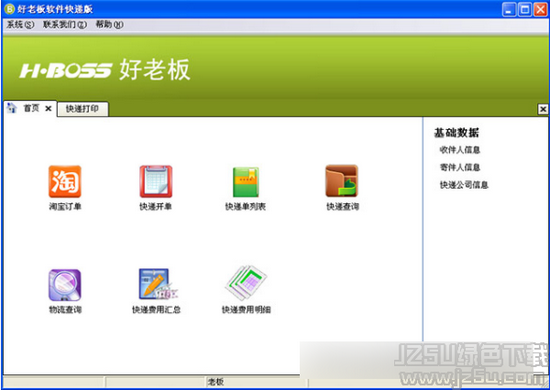
Task: Click the home icon on 首页 tab
Action: (x=12, y=108)
